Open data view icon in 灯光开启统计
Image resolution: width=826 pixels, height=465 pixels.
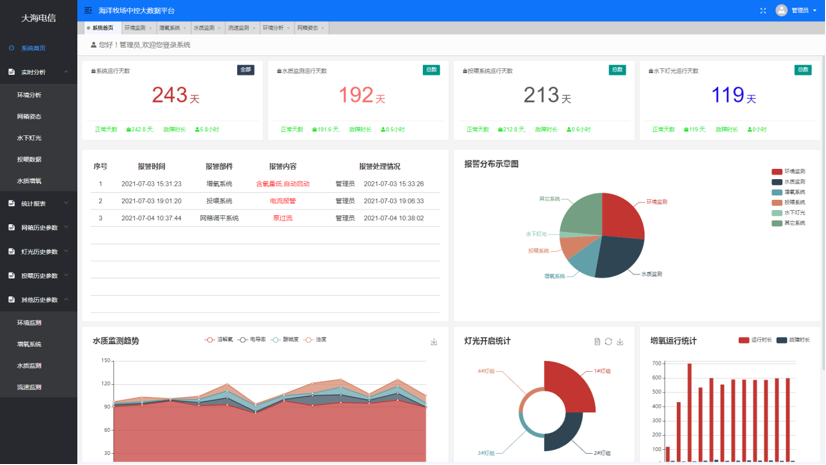(597, 342)
